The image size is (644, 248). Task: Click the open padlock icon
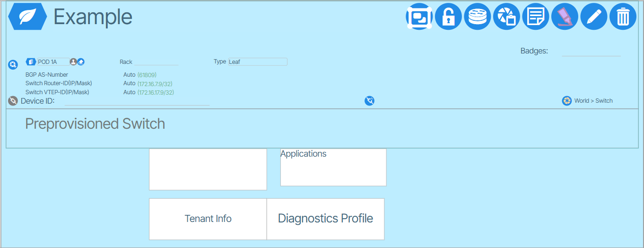click(x=448, y=17)
